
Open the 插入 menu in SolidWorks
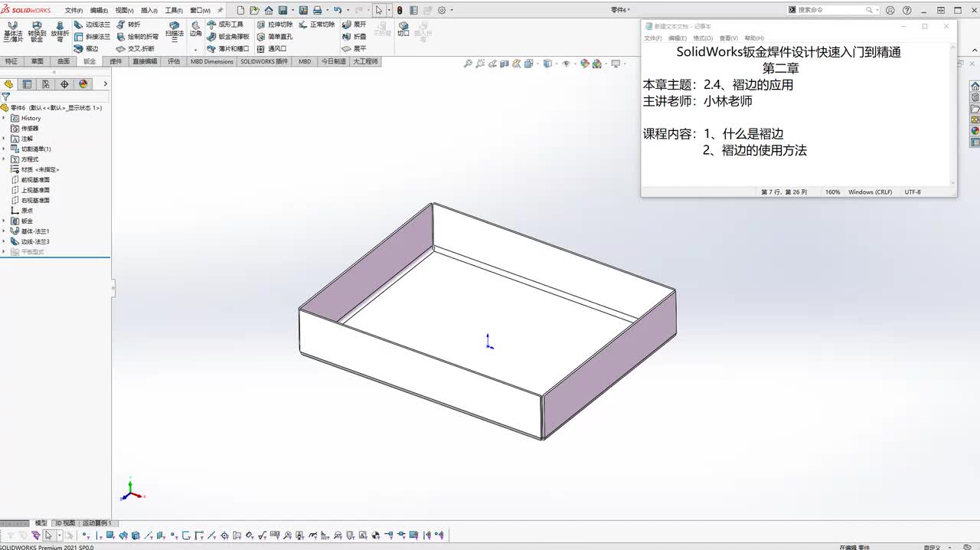149,11
